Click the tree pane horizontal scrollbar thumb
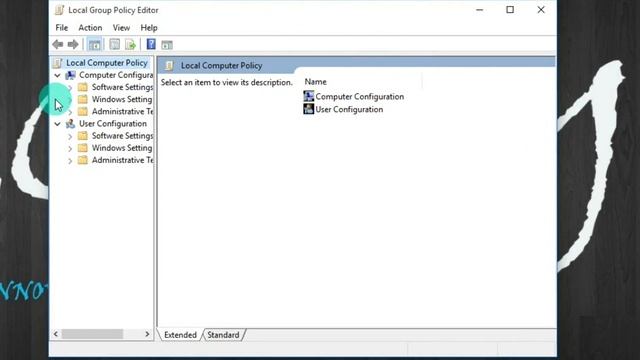Screen dimensions: 640x360 [92, 334]
